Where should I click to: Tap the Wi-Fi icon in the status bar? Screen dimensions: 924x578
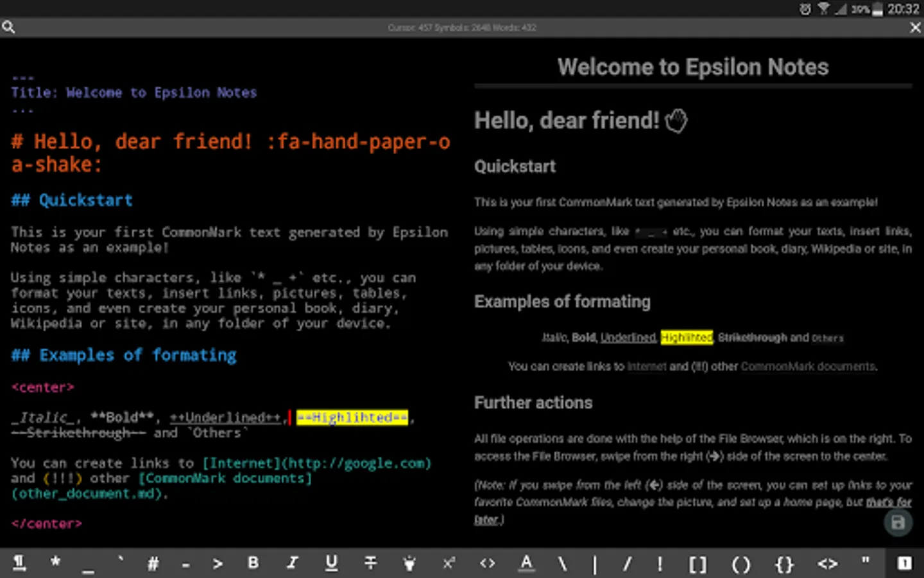(823, 9)
